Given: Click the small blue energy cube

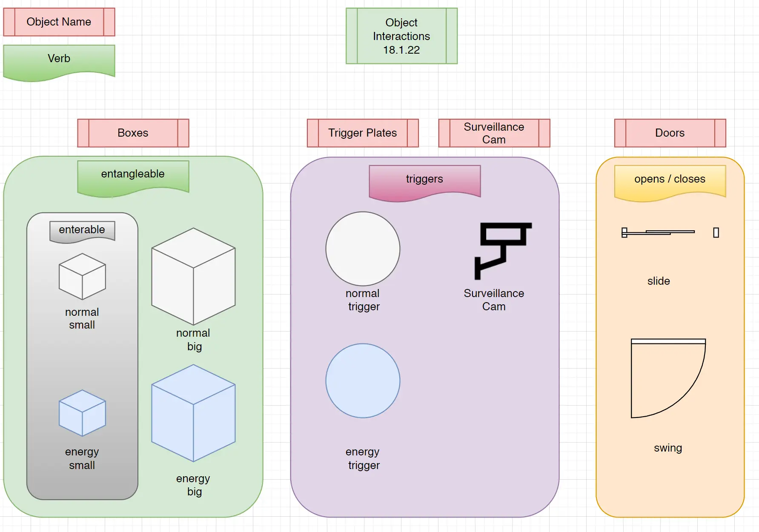Looking at the screenshot, I should coord(82,413).
